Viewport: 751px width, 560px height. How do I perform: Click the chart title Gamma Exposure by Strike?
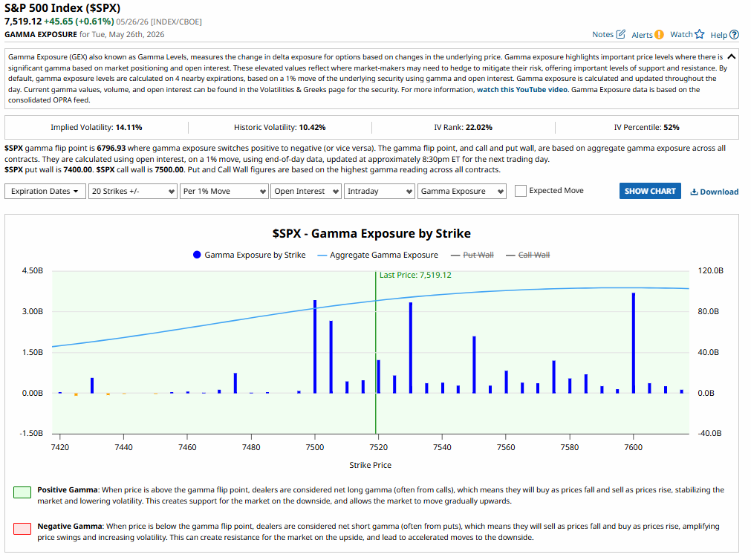pos(371,233)
